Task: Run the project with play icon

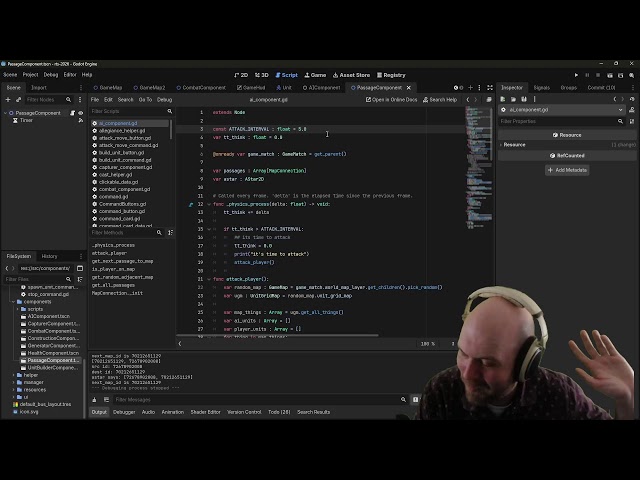Action: 576,75
